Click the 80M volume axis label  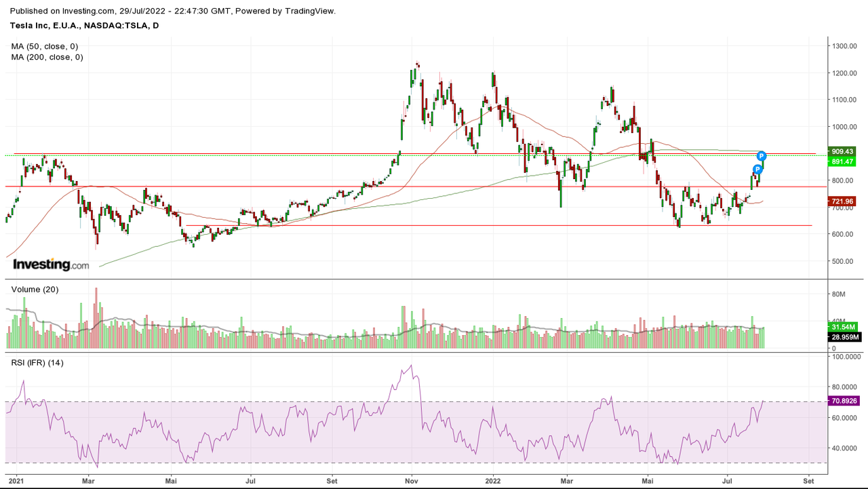click(837, 294)
